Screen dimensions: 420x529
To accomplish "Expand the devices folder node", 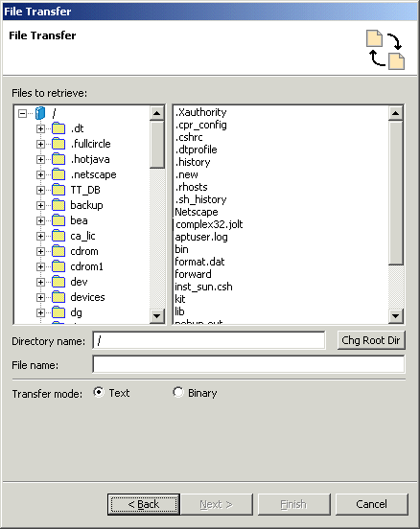I will click(x=40, y=297).
